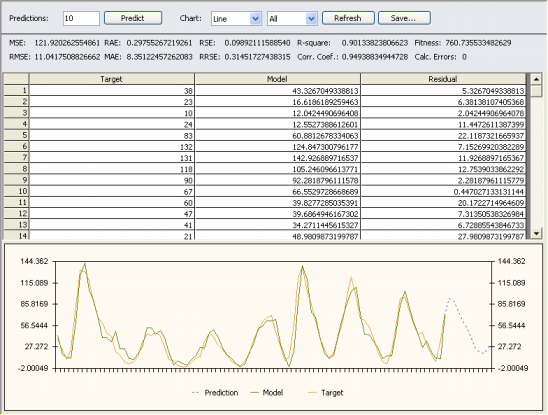Click the table scroll down arrow
548x415 pixels.
pyautogui.click(x=536, y=233)
